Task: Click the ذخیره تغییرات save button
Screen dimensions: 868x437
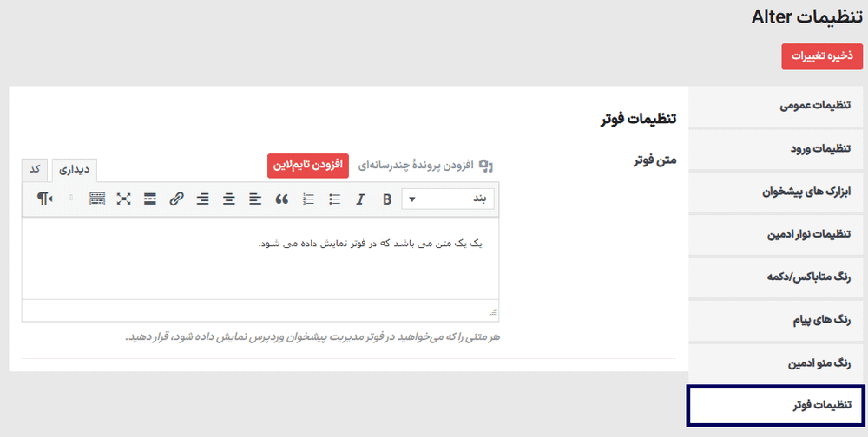Action: (822, 56)
